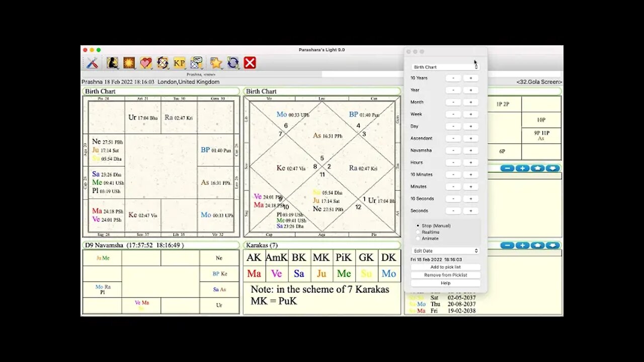Increase Seconds with plus button
The image size is (644, 362).
coord(471,211)
